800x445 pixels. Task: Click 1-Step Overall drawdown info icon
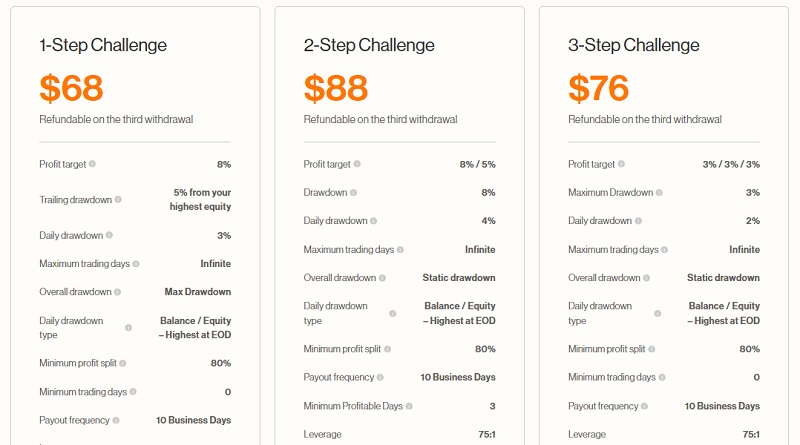point(117,292)
